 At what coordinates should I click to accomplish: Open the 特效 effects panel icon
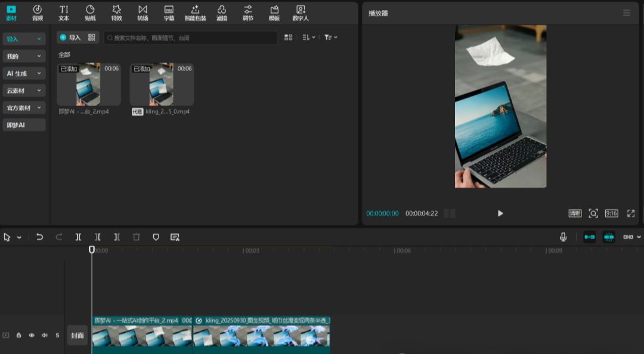coord(116,13)
